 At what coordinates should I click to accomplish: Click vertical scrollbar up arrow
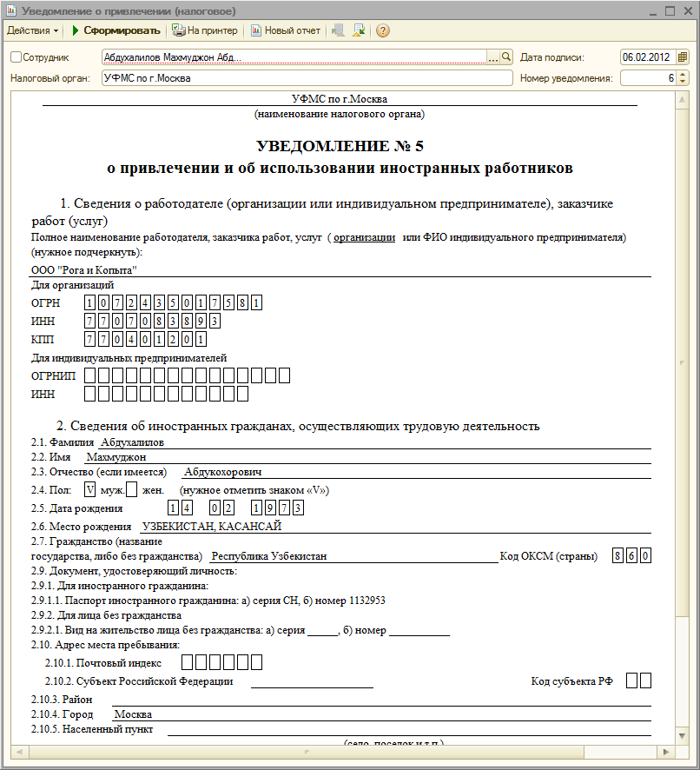click(x=682, y=101)
